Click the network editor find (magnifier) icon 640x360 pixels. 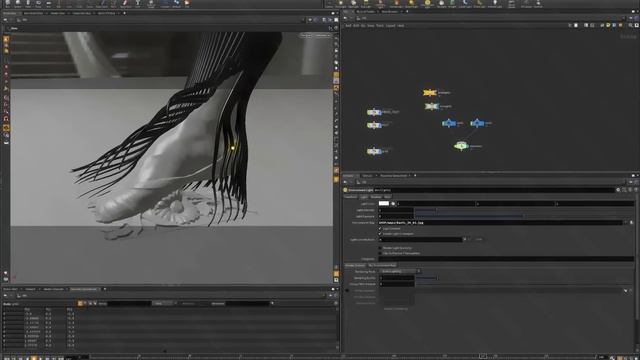click(x=631, y=25)
